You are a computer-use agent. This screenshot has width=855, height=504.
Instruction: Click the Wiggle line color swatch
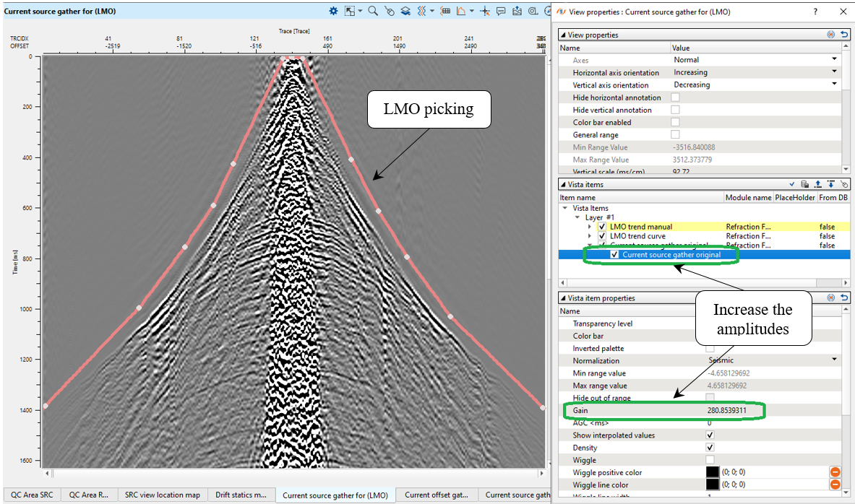[713, 485]
